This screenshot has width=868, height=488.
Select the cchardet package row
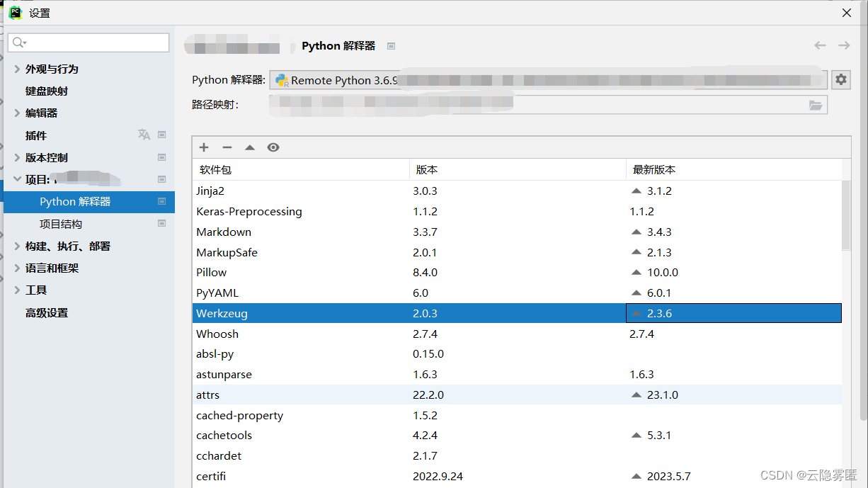point(517,455)
